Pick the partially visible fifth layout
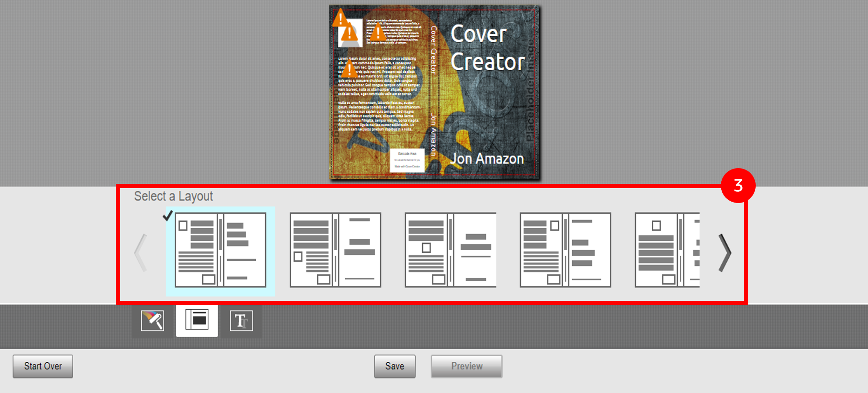 pyautogui.click(x=667, y=250)
